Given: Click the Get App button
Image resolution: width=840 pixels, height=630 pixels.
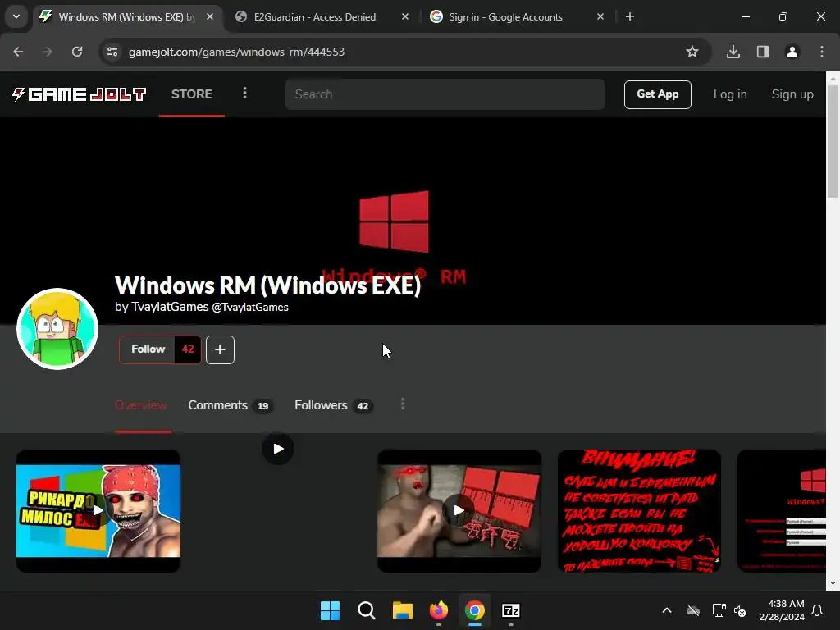Looking at the screenshot, I should [x=657, y=94].
